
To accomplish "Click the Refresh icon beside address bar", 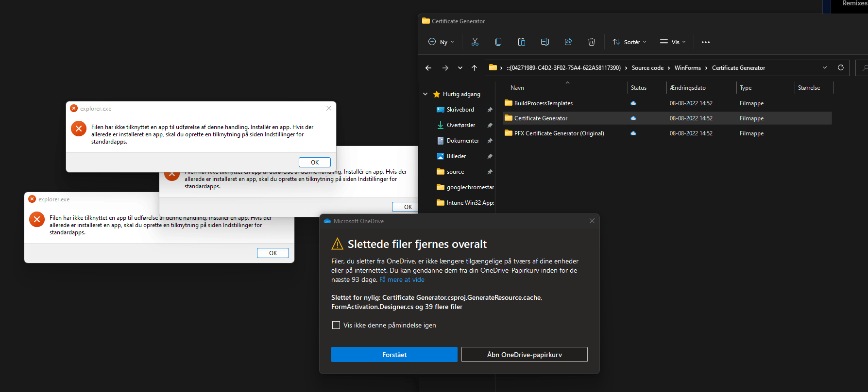I will 840,67.
